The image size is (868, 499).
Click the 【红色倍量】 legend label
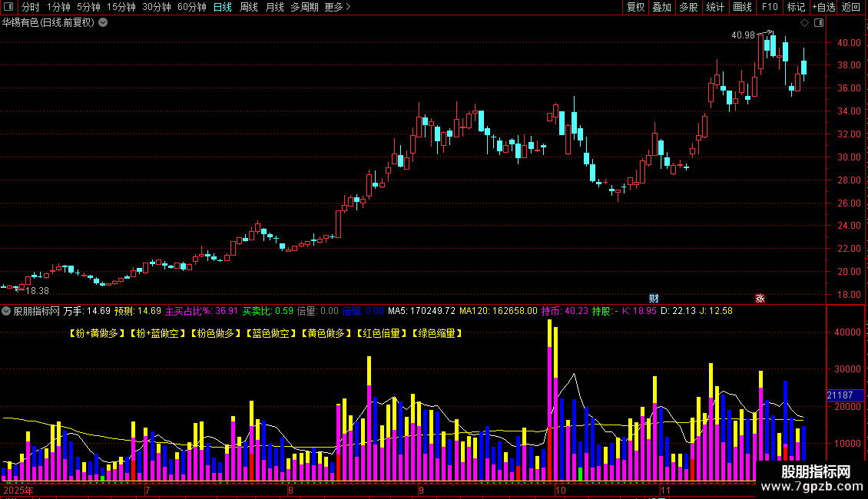[x=382, y=333]
